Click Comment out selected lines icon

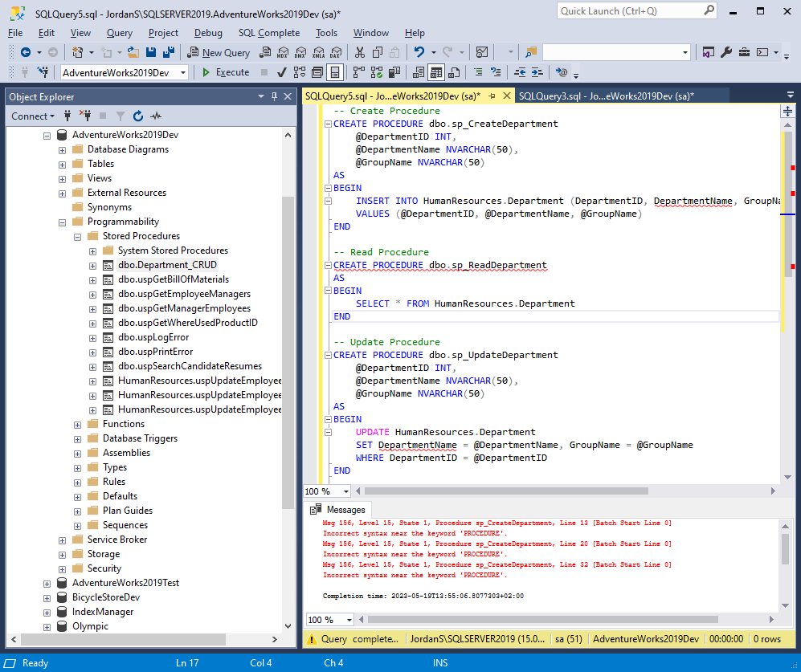point(478,72)
